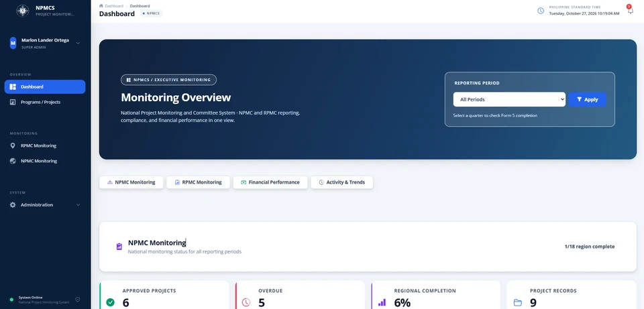Click the Philippine Standard Time clock icon
This screenshot has width=644, height=309.
tap(541, 11)
